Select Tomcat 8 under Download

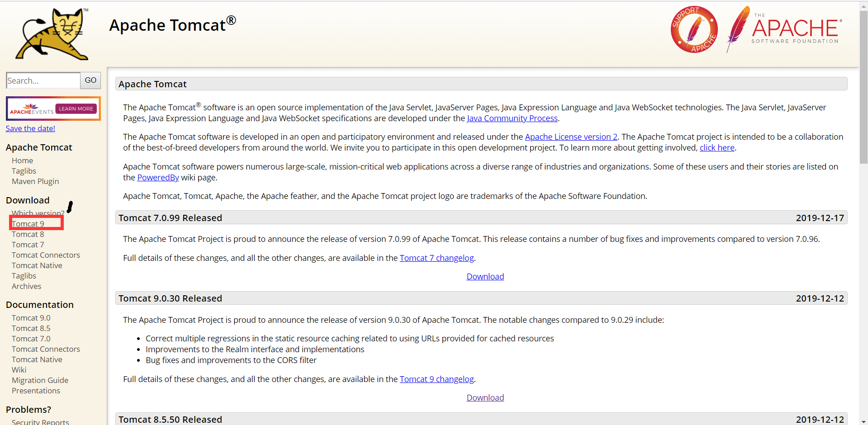[28, 234]
